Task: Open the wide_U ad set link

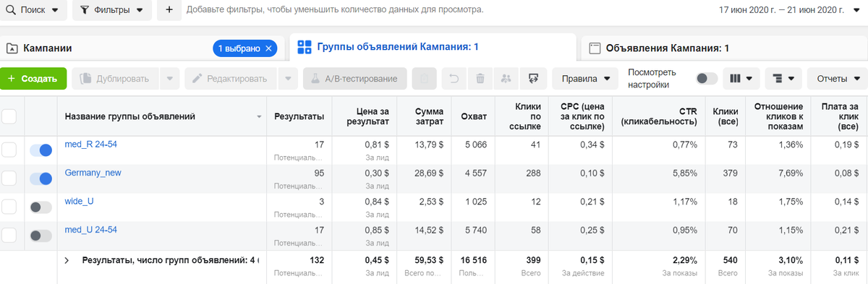Action: (80, 202)
